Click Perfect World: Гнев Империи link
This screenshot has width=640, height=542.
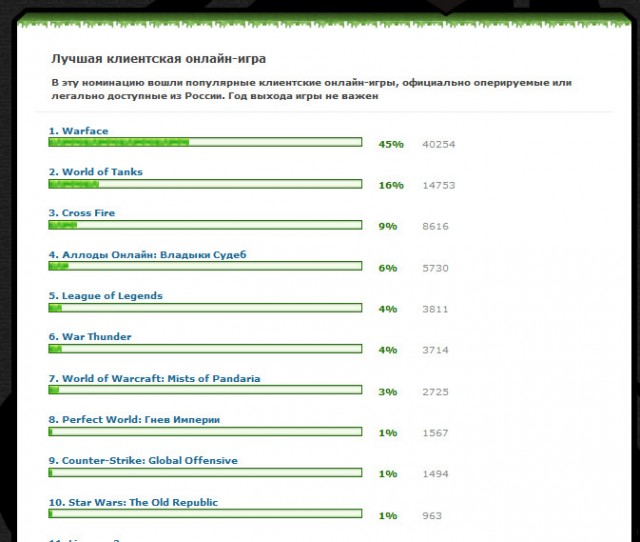click(134, 420)
